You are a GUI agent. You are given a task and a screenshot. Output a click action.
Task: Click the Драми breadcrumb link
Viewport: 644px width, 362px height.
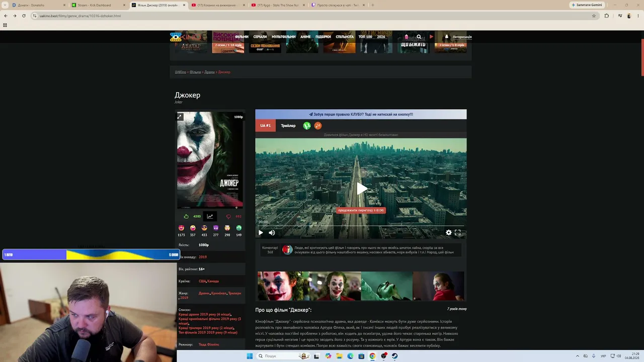pos(209,72)
